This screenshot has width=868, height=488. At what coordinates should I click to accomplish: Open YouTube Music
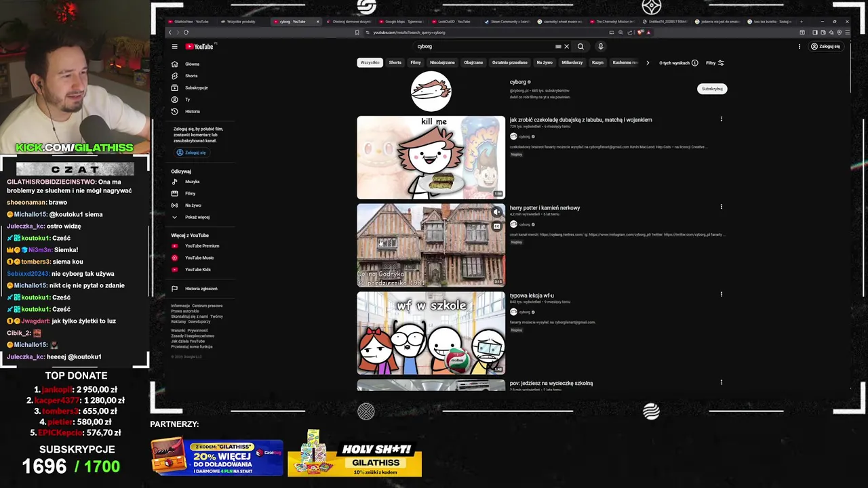199,258
